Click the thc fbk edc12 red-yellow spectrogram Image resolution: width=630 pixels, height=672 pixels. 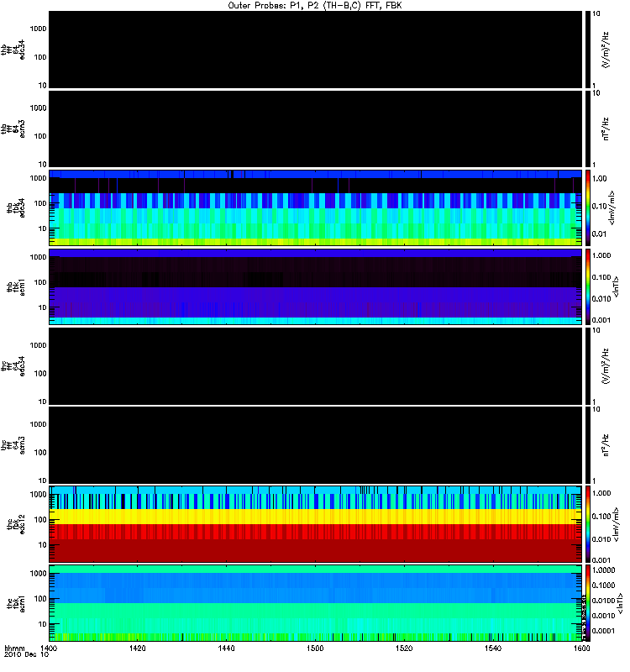tap(315, 524)
